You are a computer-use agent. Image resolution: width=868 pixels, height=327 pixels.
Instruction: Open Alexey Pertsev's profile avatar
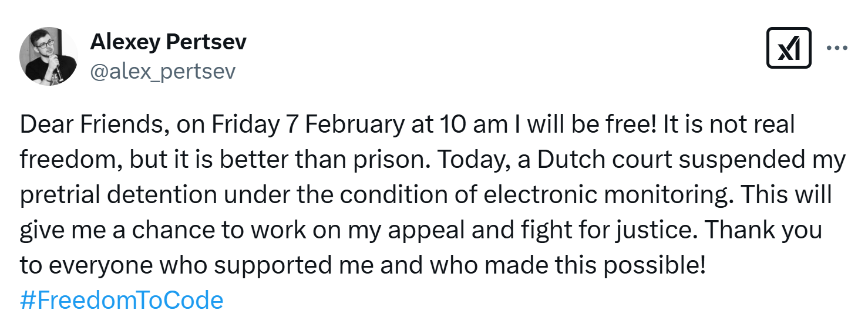[x=49, y=56]
